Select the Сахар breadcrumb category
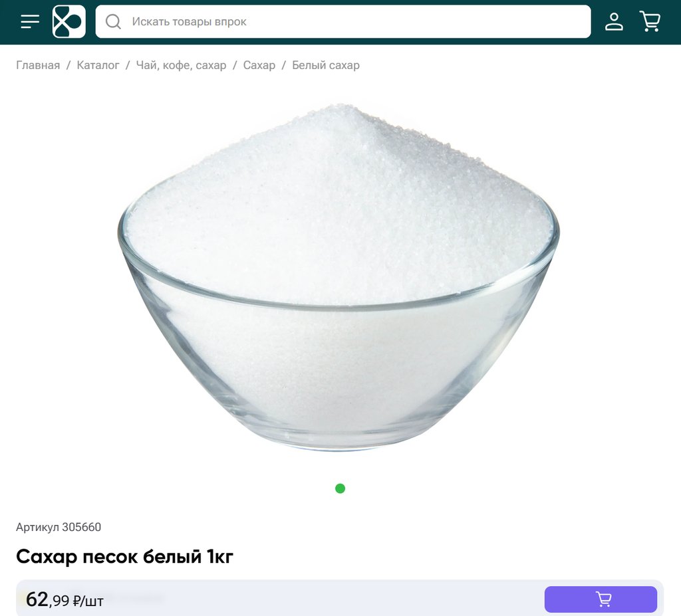This screenshot has height=616, width=681. (x=259, y=65)
